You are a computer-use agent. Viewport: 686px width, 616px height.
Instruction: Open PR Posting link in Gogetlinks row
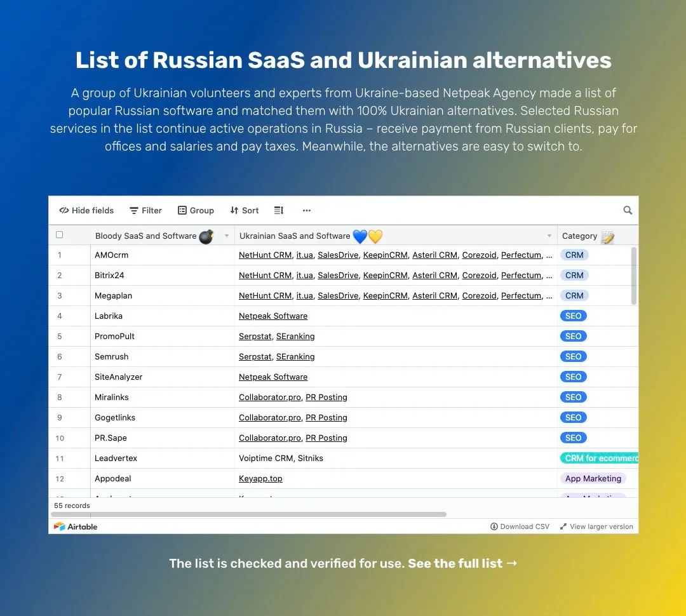point(326,418)
